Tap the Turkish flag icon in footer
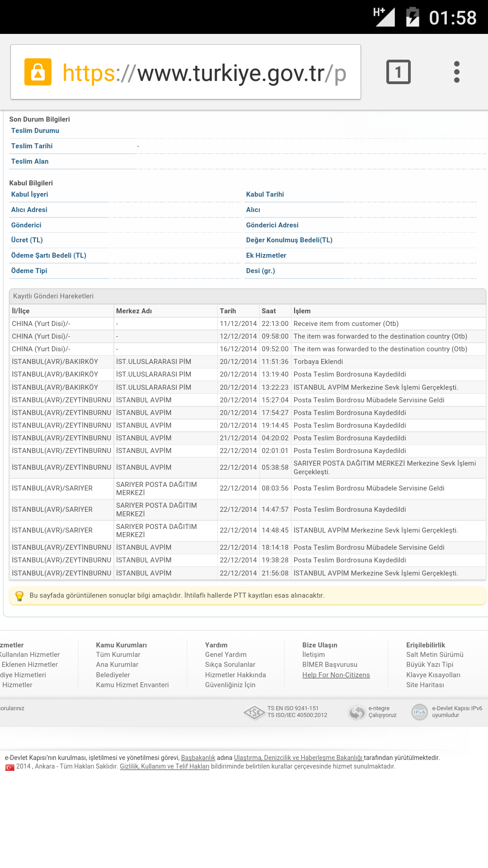This screenshot has width=488, height=868. (9, 767)
